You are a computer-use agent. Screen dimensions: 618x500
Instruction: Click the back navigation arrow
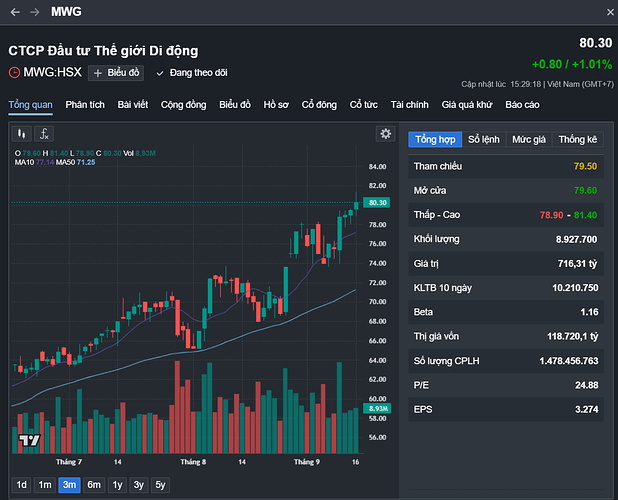coord(15,12)
